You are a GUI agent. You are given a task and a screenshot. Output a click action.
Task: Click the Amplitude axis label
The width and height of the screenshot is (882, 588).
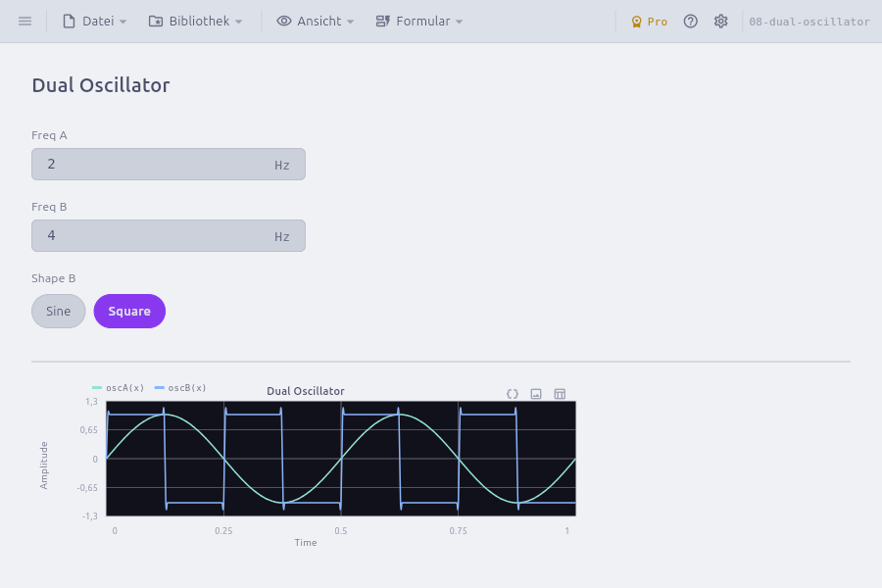point(44,465)
